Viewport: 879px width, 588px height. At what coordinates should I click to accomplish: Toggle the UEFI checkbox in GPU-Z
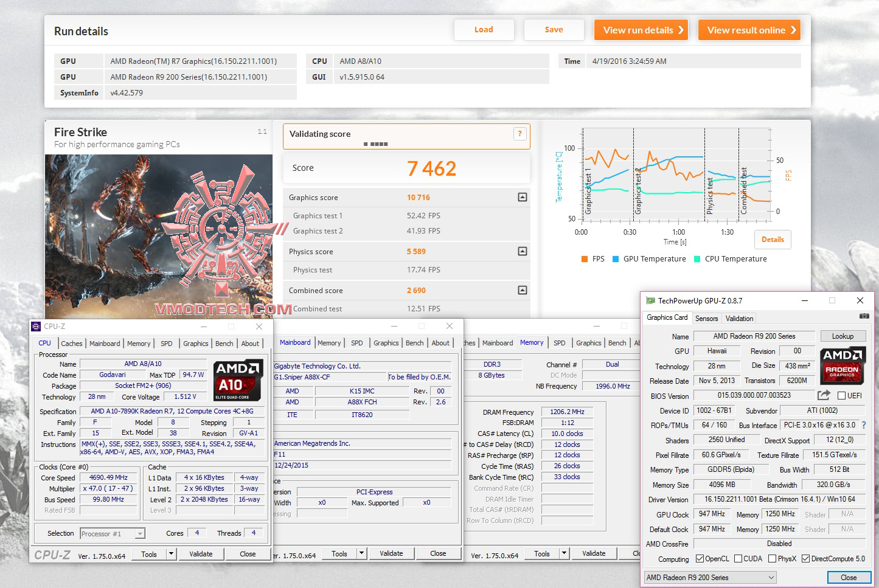pos(842,396)
